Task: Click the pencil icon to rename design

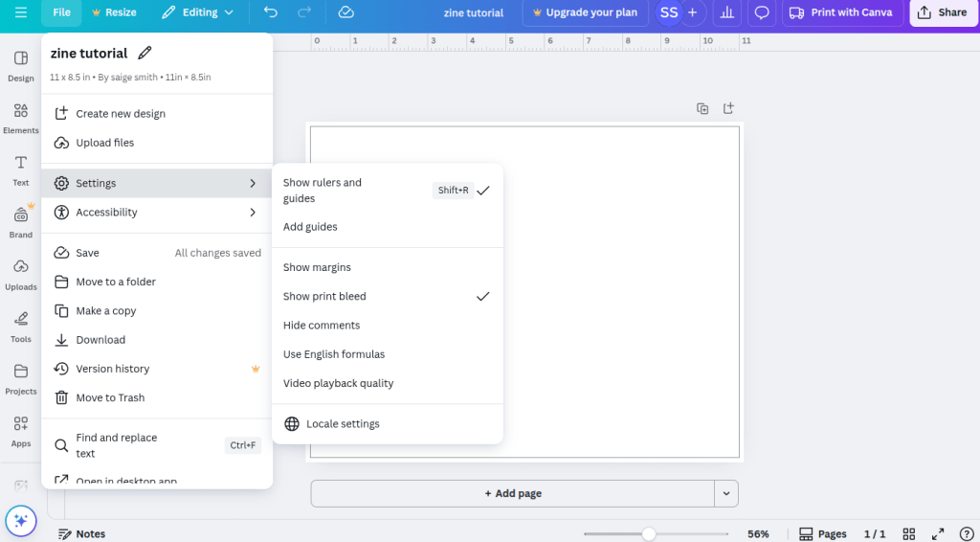Action: (145, 53)
